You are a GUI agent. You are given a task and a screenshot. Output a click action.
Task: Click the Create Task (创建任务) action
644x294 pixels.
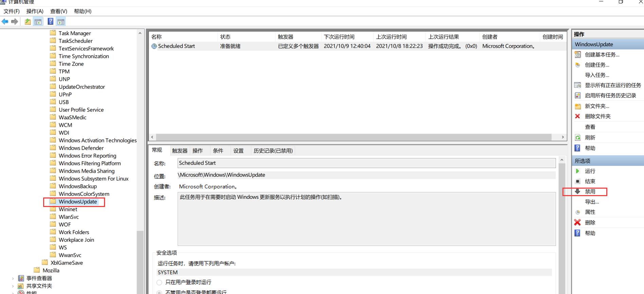point(597,65)
